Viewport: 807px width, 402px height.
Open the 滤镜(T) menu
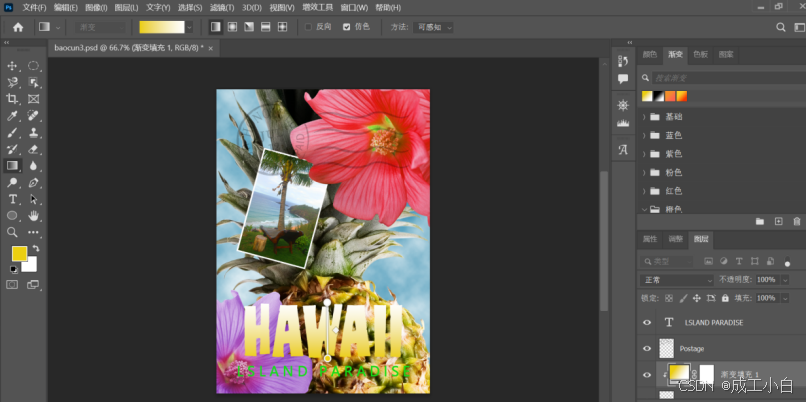point(222,8)
